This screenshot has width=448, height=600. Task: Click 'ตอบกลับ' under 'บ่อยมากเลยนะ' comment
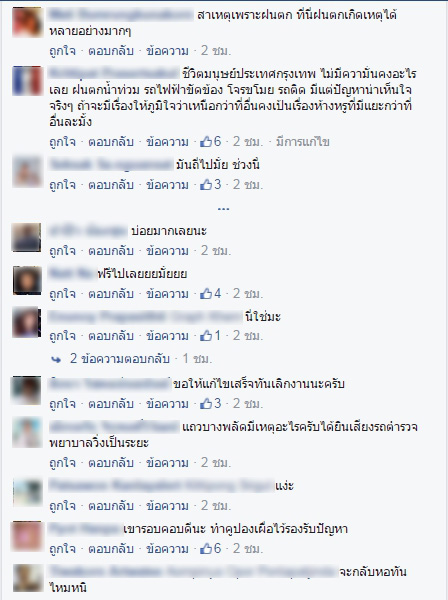point(111,251)
